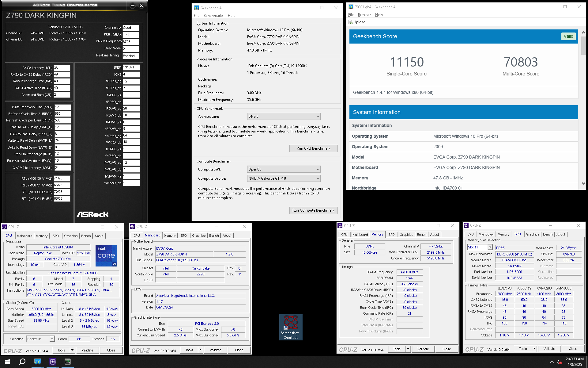Open the Browser menu in results window
This screenshot has width=588, height=368.
[x=364, y=15]
